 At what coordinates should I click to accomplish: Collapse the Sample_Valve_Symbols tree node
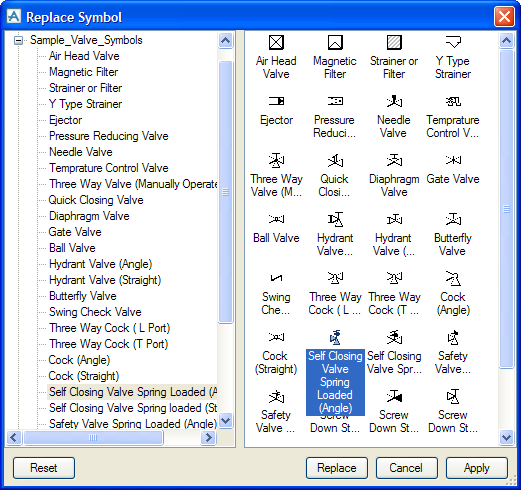[x=19, y=41]
